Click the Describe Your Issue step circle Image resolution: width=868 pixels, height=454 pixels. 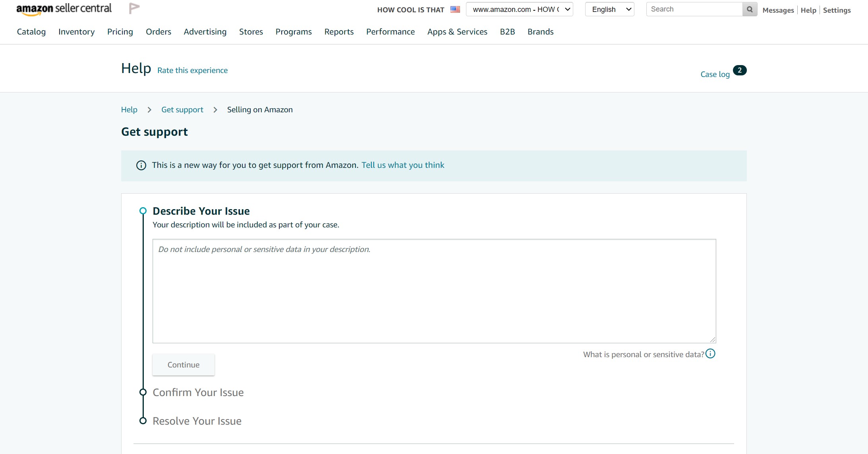point(143,211)
